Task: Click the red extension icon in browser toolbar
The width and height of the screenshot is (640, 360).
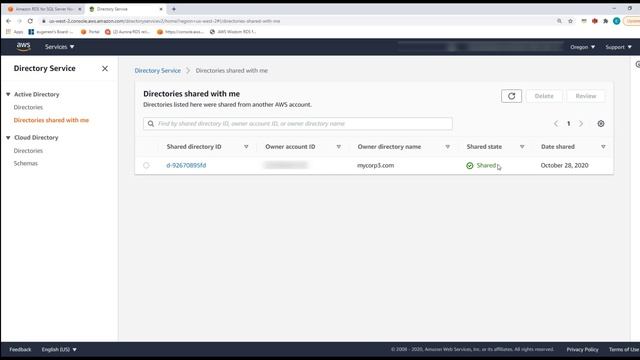Action: click(595, 21)
